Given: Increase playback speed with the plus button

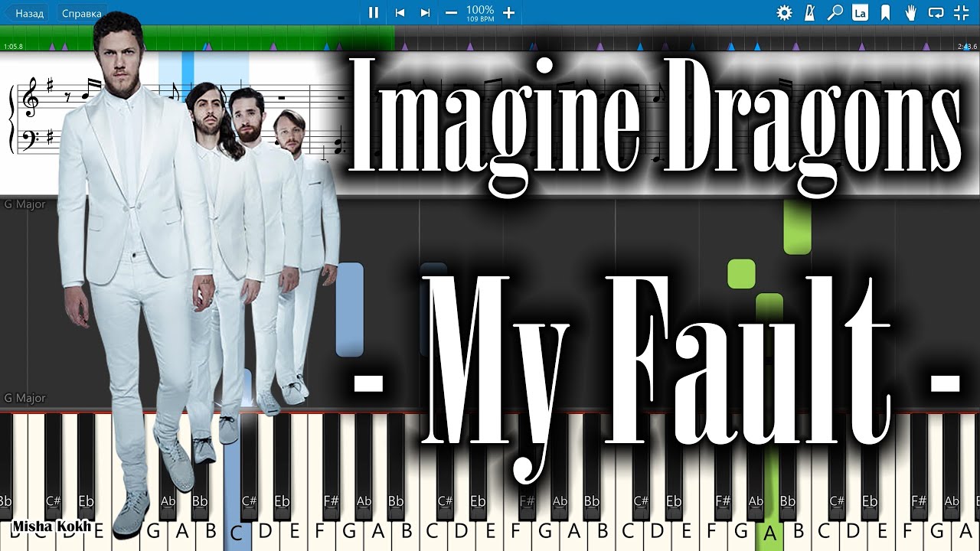Looking at the screenshot, I should 508,12.
